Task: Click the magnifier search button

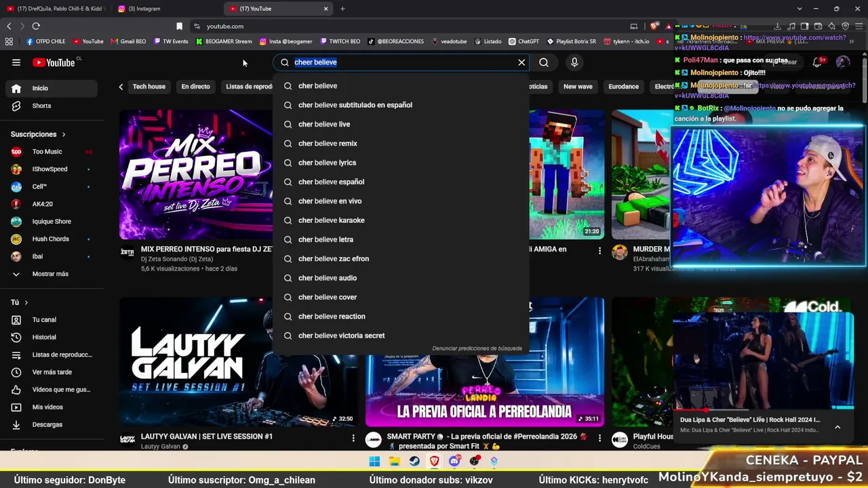Action: 544,62
